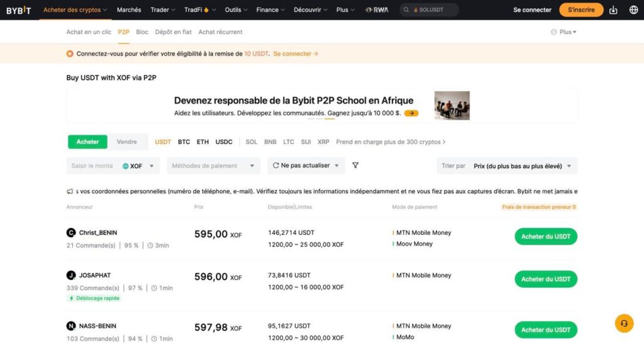
Task: Select the LTC crypto tab
Action: click(289, 142)
